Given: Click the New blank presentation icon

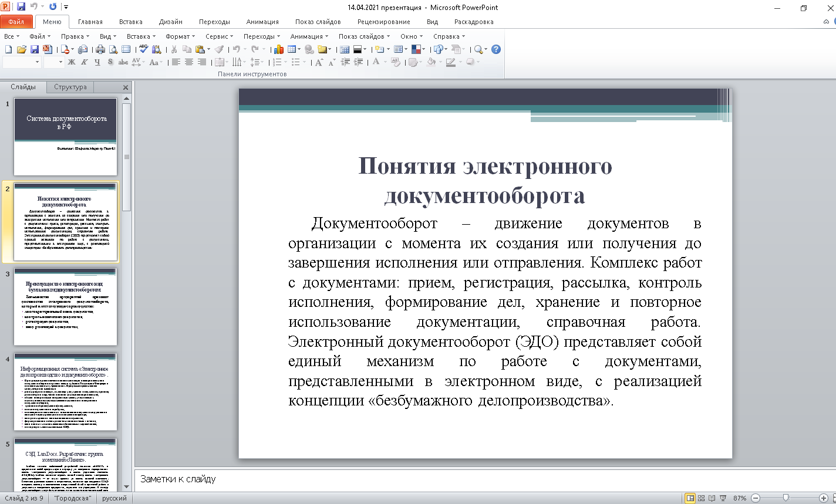Looking at the screenshot, I should click(x=8, y=49).
